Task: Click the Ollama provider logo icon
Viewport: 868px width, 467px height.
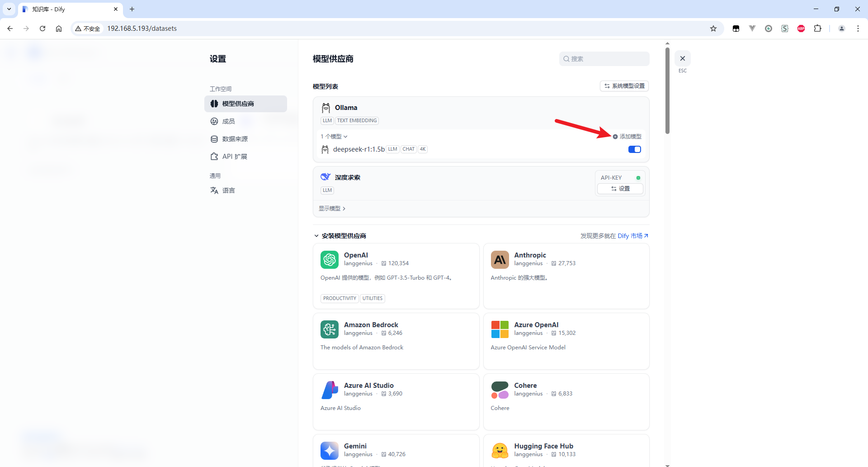Action: tap(326, 108)
